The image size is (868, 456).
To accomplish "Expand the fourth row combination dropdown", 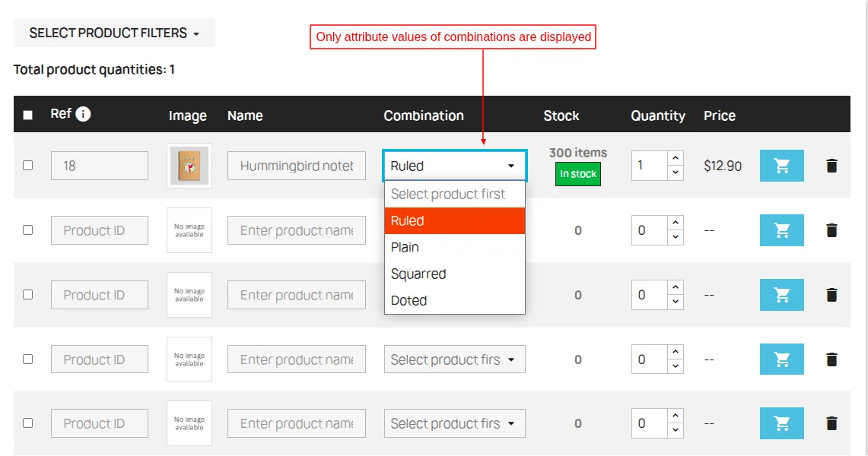I will click(x=454, y=359).
